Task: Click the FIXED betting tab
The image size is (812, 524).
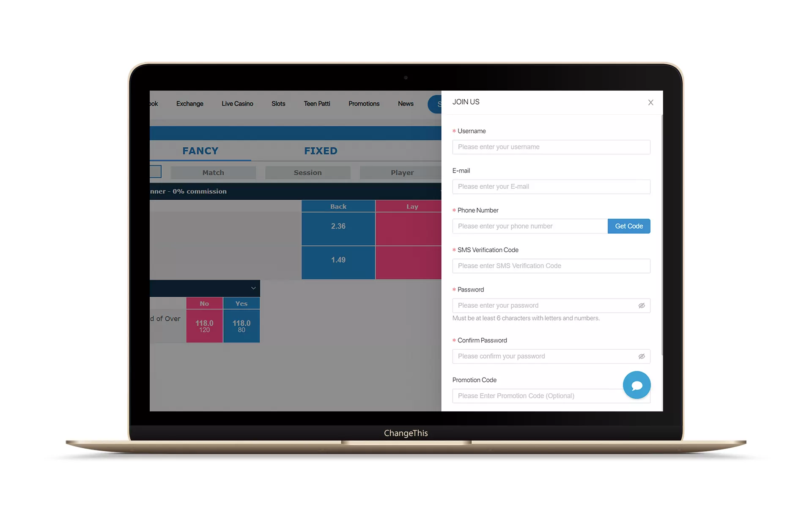Action: pos(320,150)
